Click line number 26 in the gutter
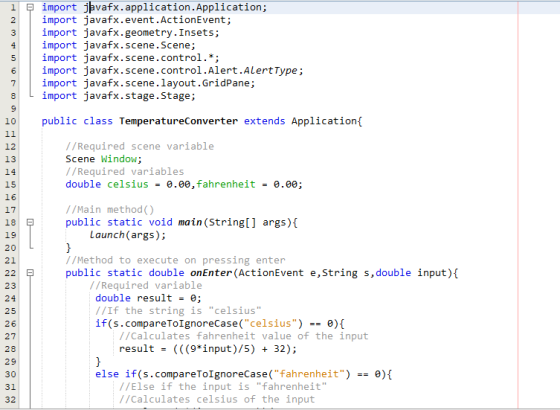 click(10, 324)
